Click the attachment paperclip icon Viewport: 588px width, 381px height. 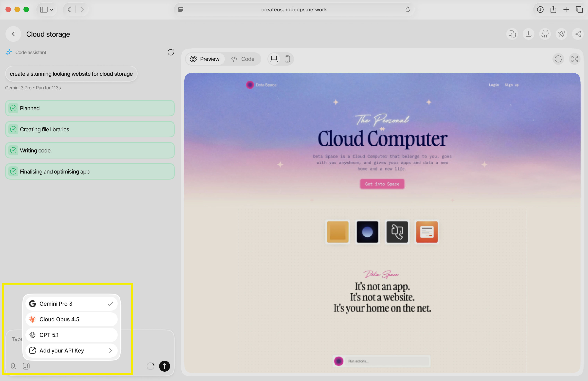(x=14, y=366)
